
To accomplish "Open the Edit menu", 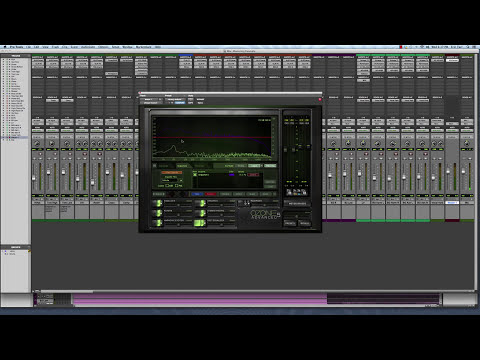I will (x=36, y=47).
